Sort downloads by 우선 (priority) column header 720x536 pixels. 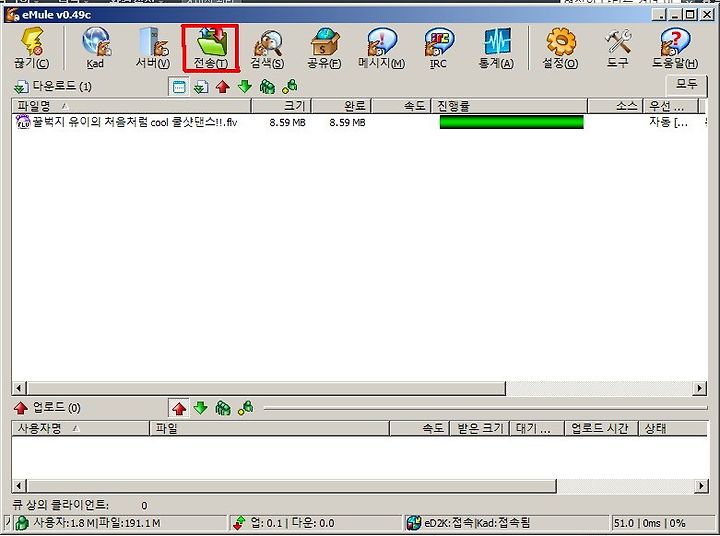(x=671, y=106)
